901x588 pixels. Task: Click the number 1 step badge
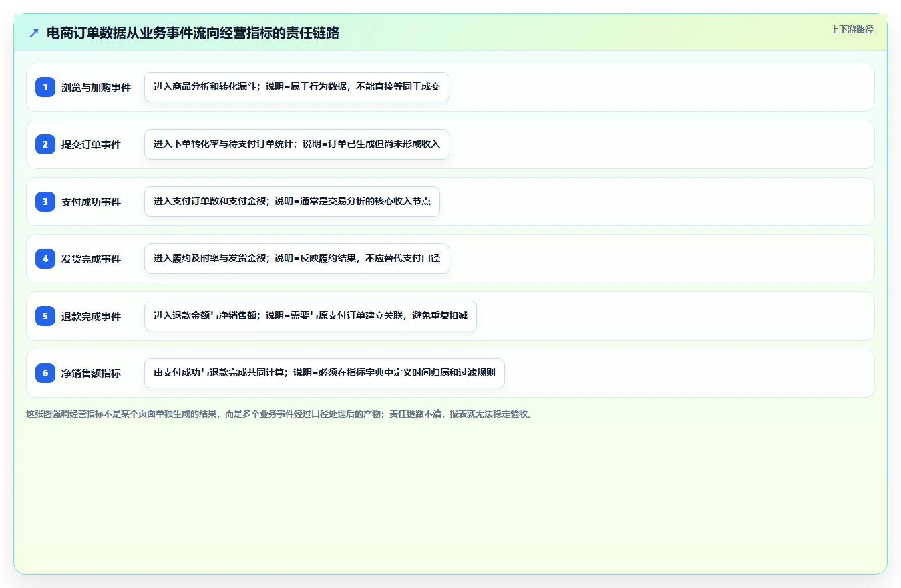click(45, 86)
